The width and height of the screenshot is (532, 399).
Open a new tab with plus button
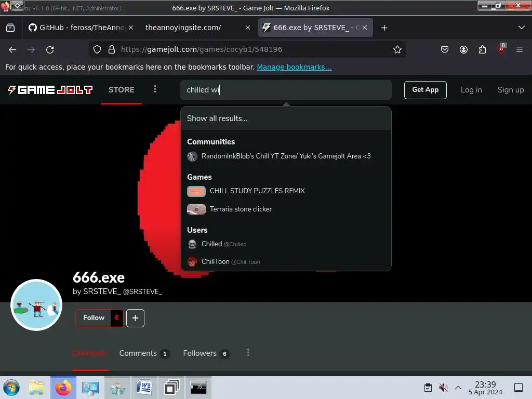(x=384, y=28)
